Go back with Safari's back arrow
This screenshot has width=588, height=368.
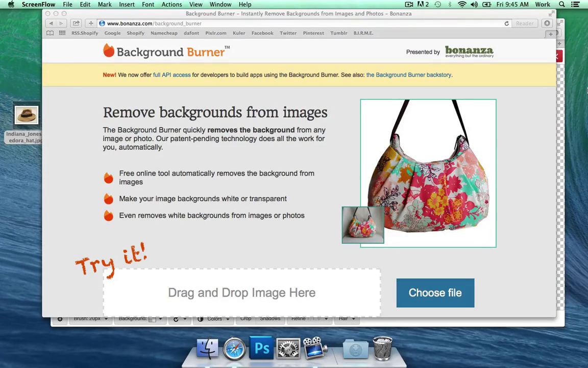pos(51,24)
